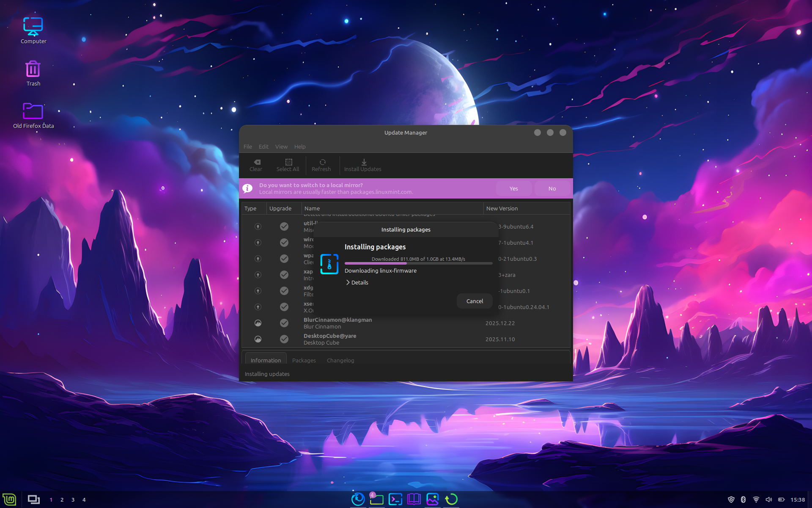812x508 pixels.
Task: Toggle the util-linux upgrade checkbox
Action: (x=284, y=226)
